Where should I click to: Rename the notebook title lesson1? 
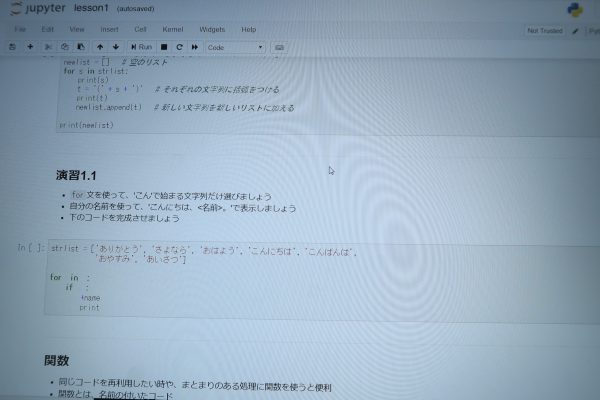point(91,8)
